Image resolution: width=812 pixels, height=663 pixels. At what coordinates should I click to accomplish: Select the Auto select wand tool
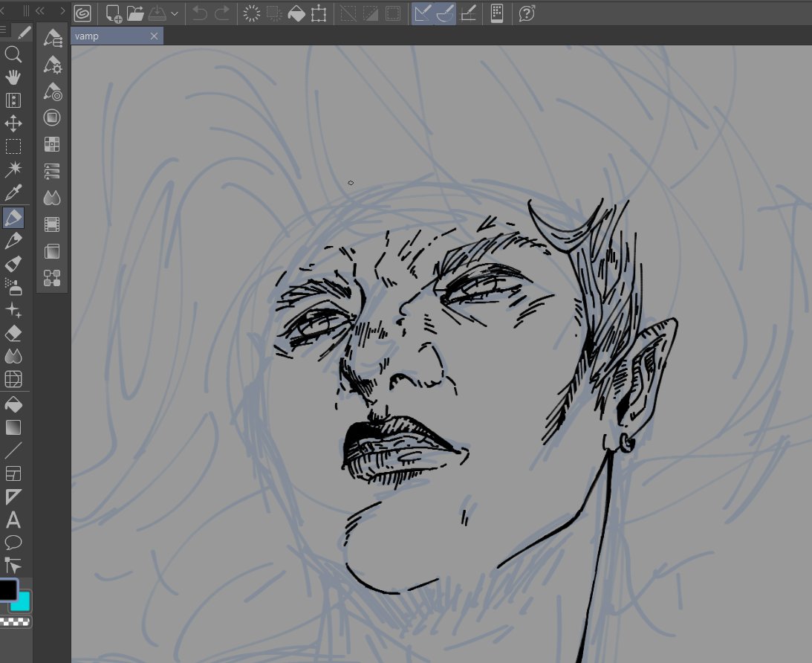[13, 169]
